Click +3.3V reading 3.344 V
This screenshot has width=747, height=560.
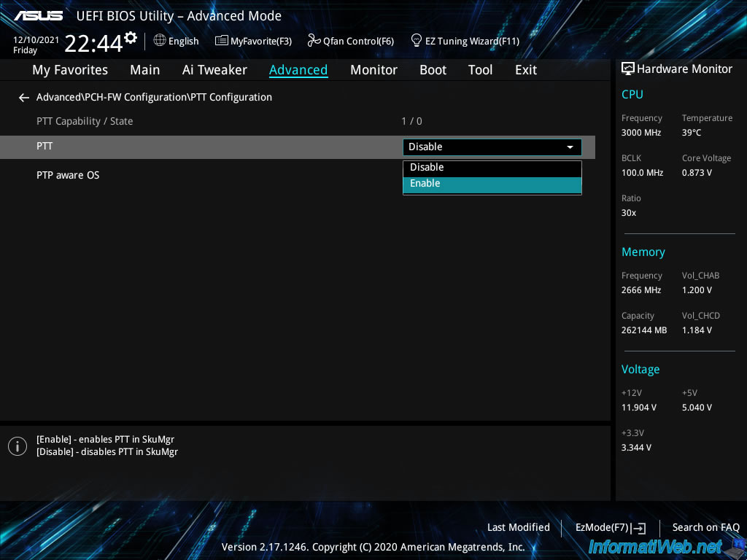coord(636,448)
